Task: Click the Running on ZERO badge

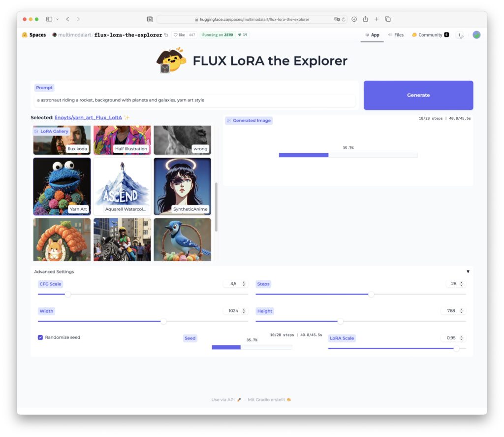Action: coord(218,35)
